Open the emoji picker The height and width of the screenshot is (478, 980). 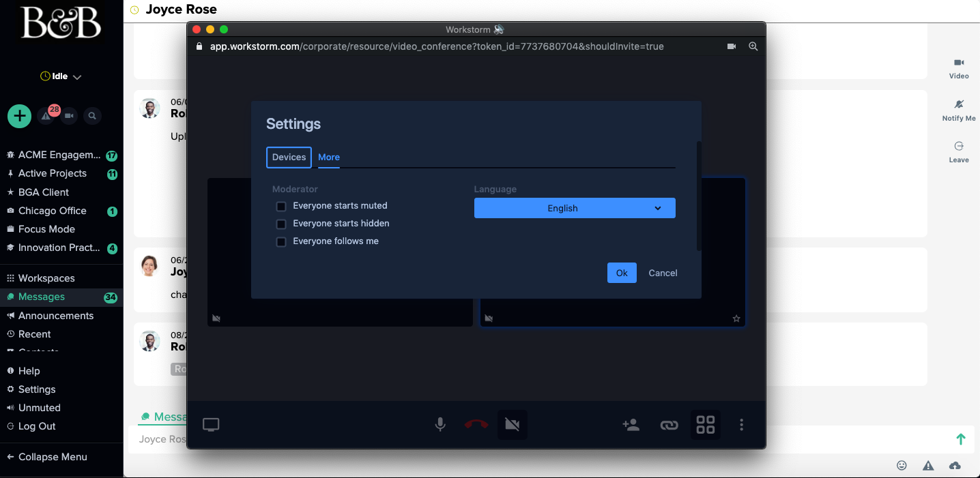902,465
